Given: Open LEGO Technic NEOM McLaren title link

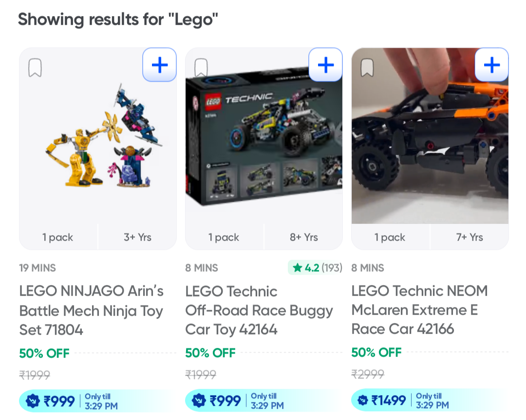Looking at the screenshot, I should coord(419,310).
